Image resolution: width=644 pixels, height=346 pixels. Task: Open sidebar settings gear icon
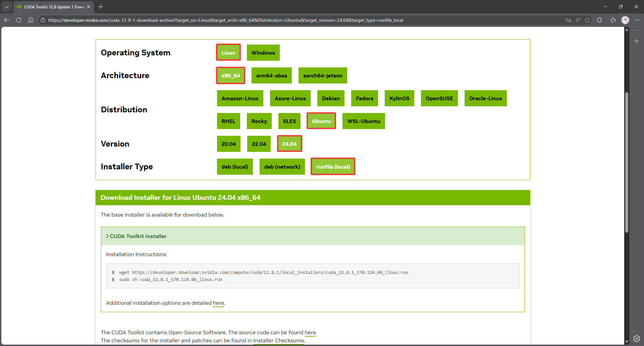637,339
